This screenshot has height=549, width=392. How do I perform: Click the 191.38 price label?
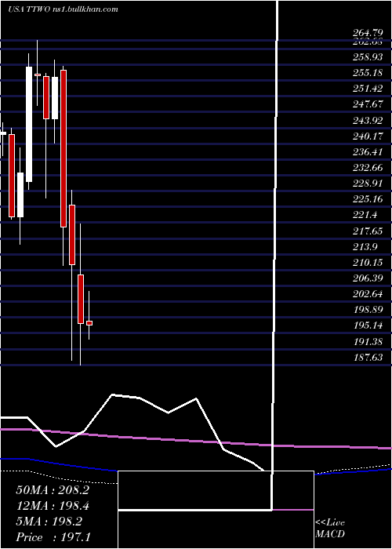367,341
